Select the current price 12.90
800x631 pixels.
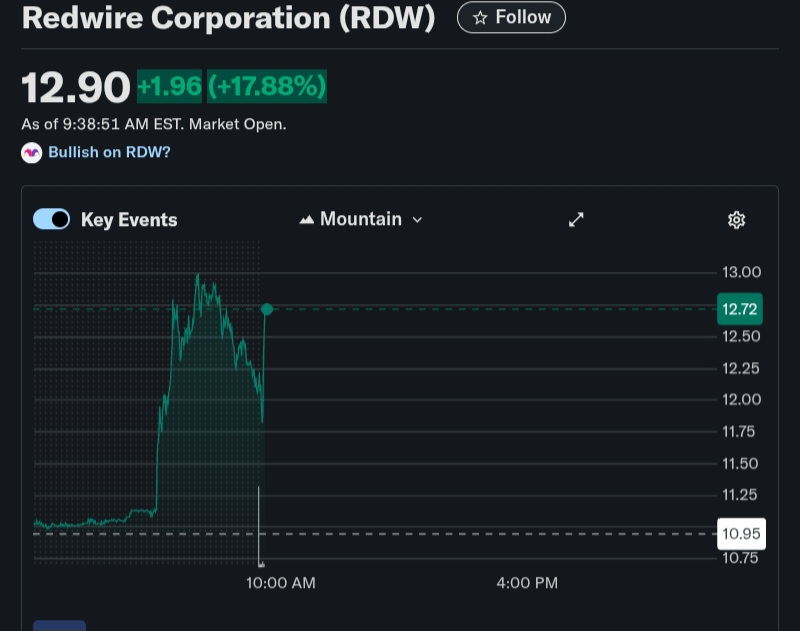[x=76, y=87]
